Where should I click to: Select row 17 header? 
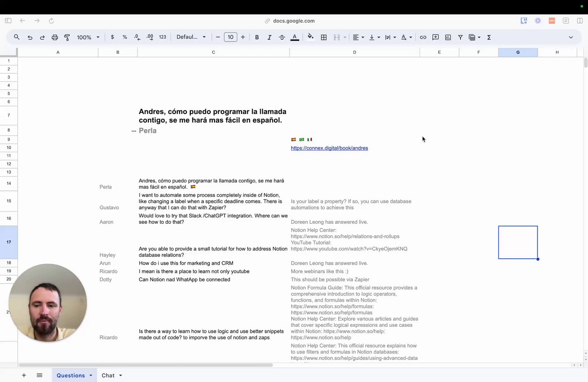[x=9, y=242]
